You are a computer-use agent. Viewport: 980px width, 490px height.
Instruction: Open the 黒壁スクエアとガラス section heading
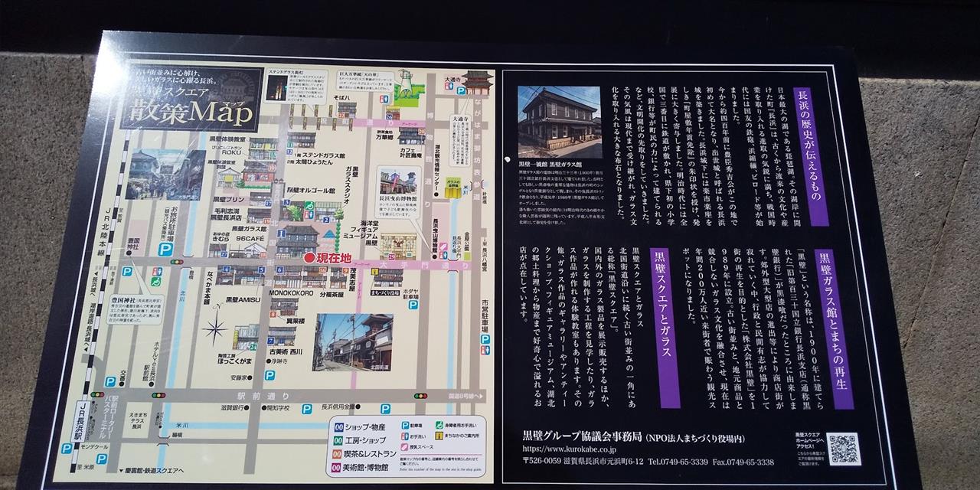click(664, 328)
